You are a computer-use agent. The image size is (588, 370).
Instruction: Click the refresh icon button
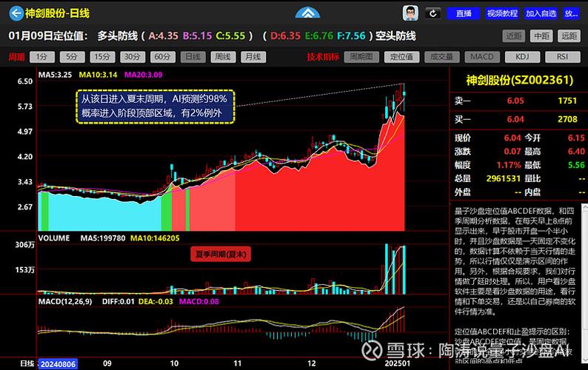[x=433, y=13]
